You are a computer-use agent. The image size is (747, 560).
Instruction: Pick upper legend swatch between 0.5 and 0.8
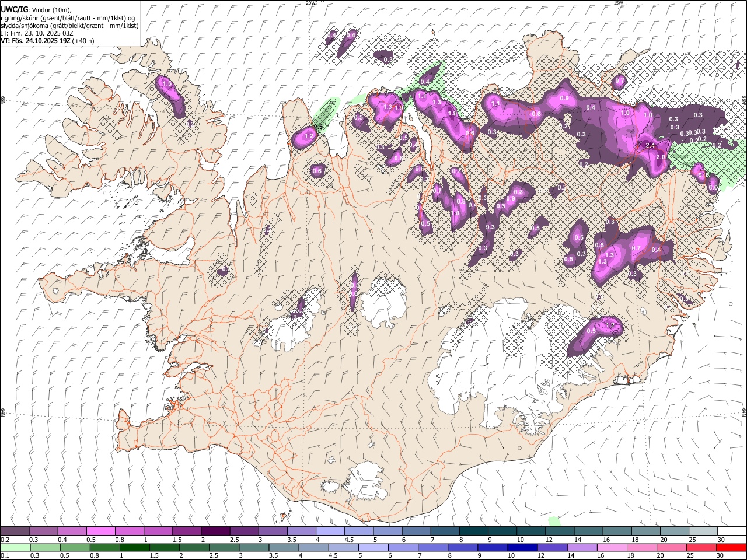[100, 531]
